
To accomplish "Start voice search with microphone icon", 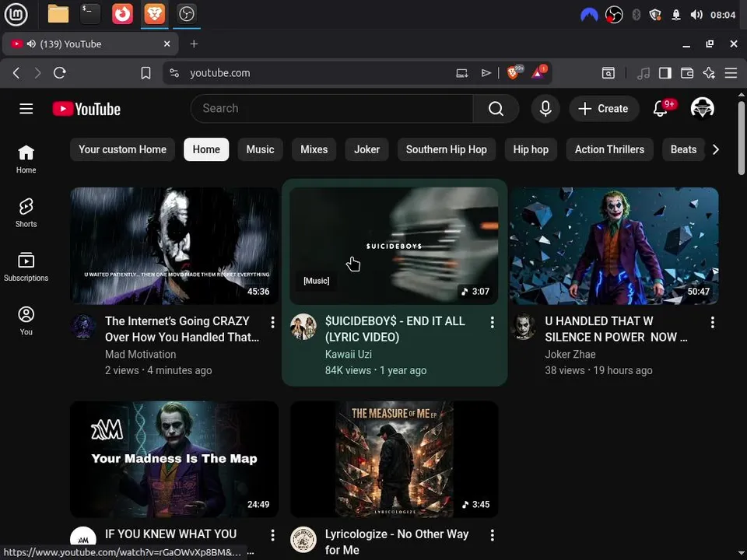I will coord(545,109).
